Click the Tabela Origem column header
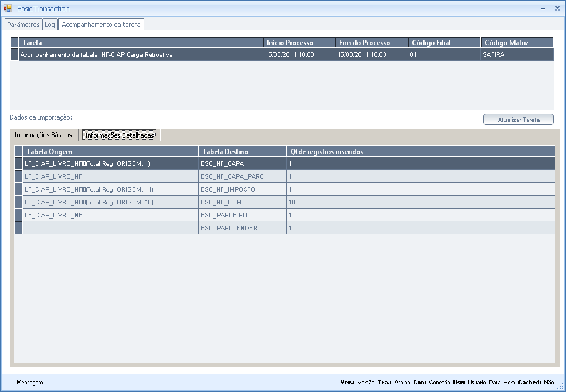This screenshot has width=566, height=392. (110, 152)
